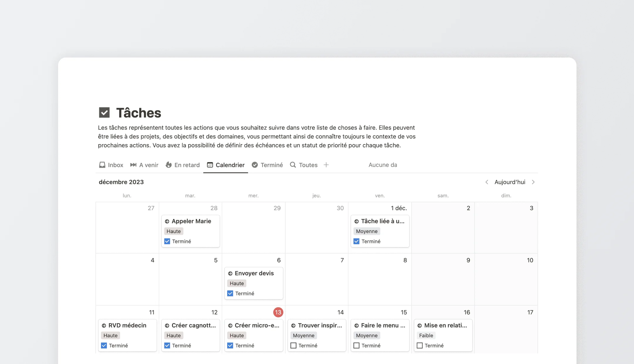
Task: Click the Faible priority tag
Action: [426, 336]
